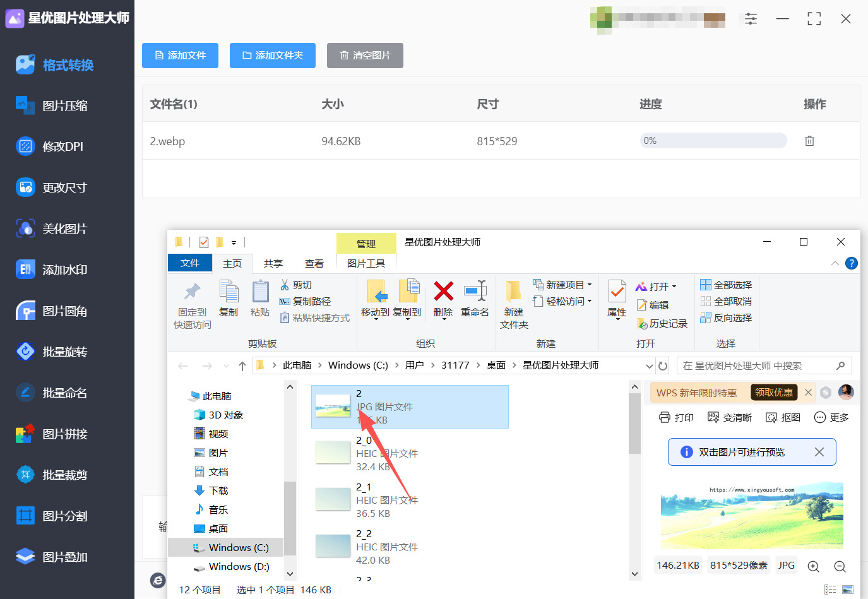Open the 美化图片 beautify tool
Viewport: 868px width, 599px height.
(x=51, y=228)
